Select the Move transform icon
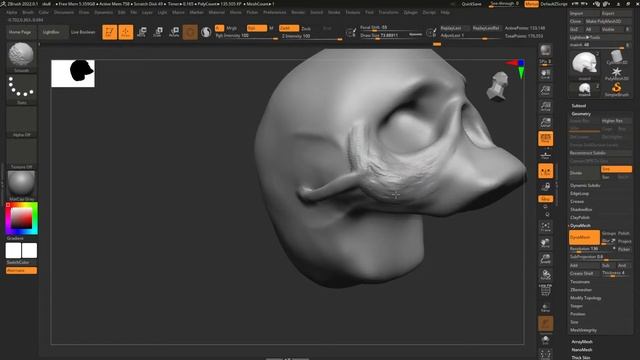640x360 pixels. 142,32
